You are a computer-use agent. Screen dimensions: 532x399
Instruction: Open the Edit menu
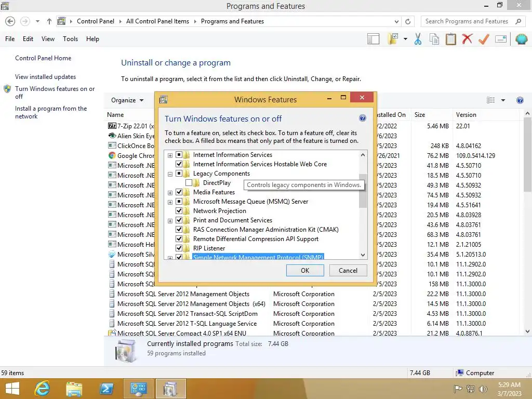[28, 38]
